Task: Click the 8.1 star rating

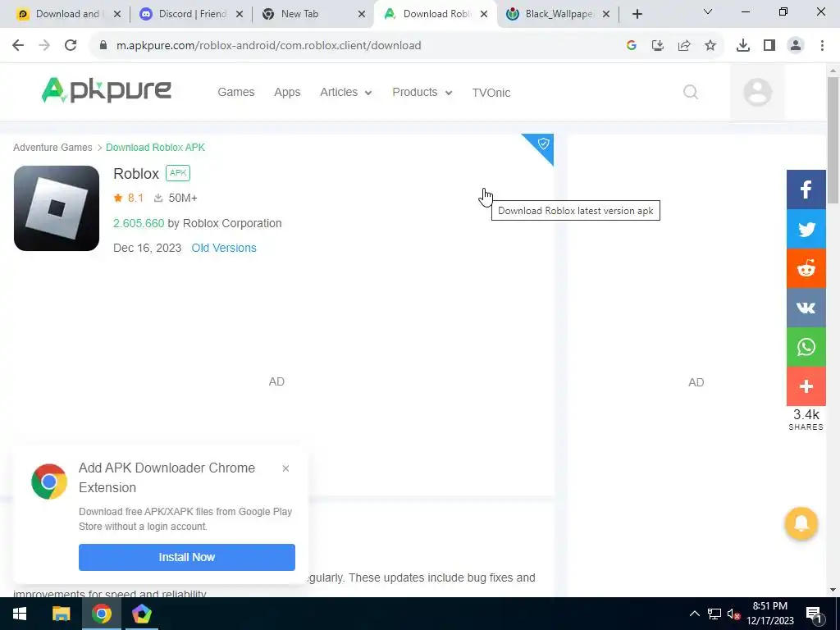Action: click(129, 199)
